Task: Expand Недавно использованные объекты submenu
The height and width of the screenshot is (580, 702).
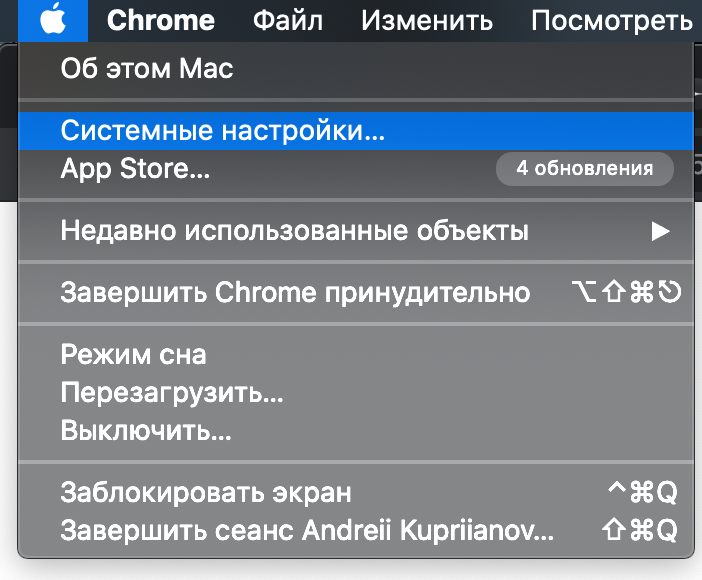Action: [x=356, y=231]
